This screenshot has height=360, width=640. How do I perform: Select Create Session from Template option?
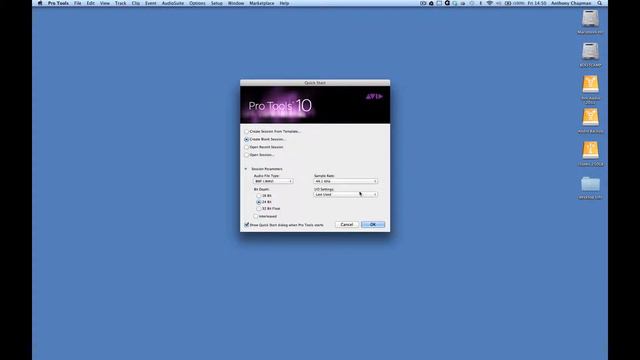coord(247,132)
